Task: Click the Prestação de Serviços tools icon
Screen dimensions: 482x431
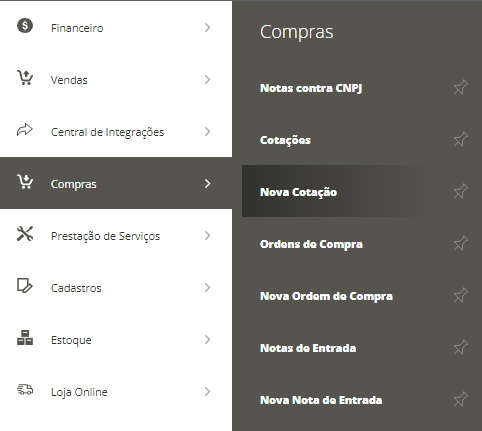Action: point(25,234)
